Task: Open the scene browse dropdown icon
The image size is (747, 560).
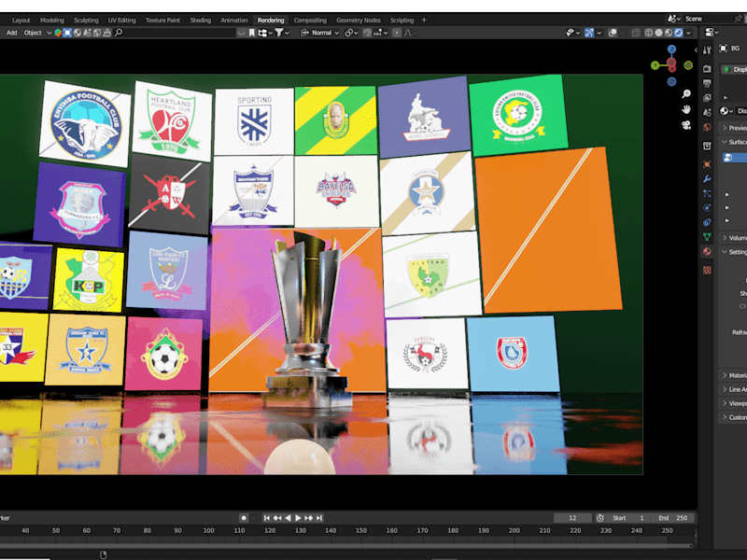Action: pos(673,19)
